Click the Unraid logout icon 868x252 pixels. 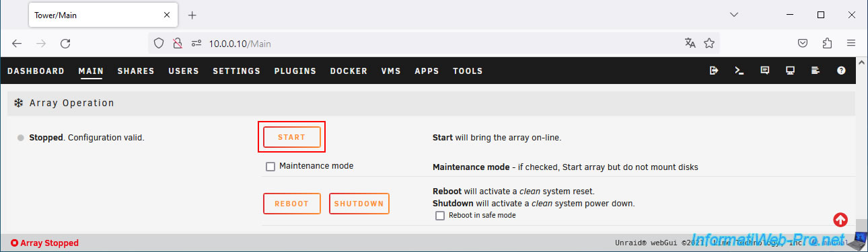point(714,71)
